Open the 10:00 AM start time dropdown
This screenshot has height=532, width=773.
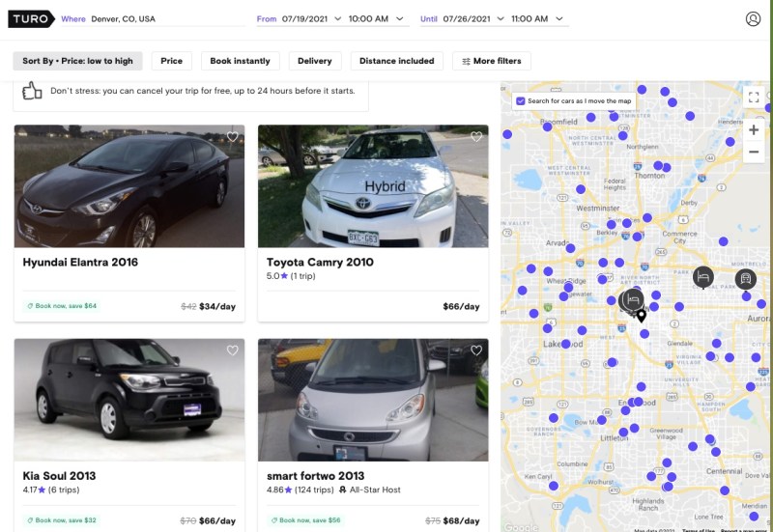[x=376, y=18]
